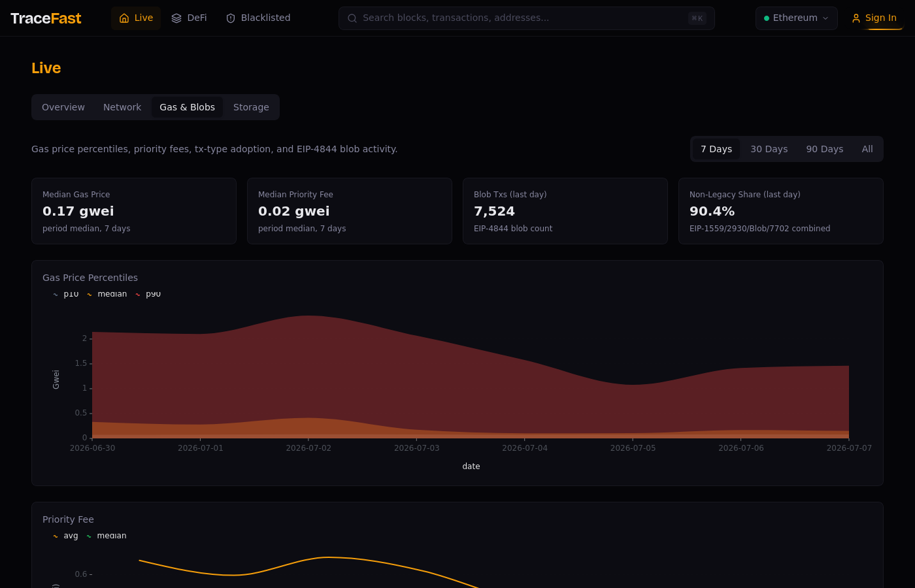Toggle the p10 legend series
Screen dimensions: 915x588
[65, 294]
